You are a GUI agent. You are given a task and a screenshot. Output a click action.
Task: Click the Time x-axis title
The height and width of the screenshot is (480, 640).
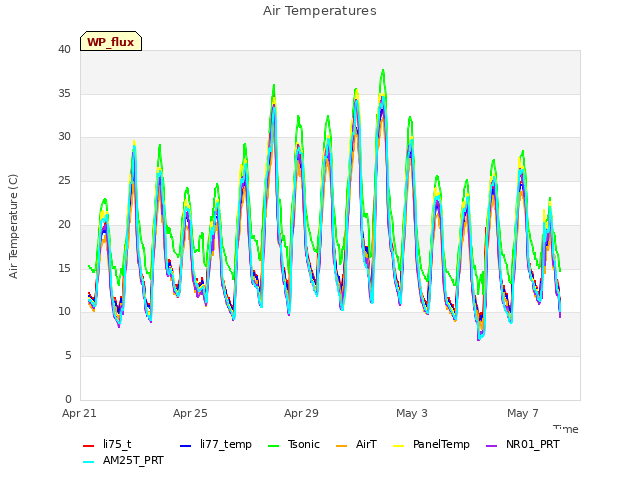566,429
